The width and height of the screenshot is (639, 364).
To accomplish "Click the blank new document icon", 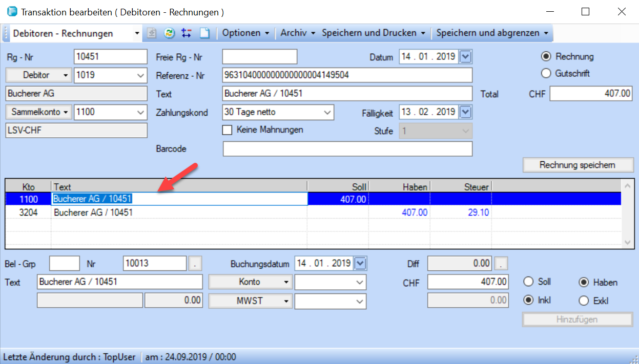I will coord(204,33).
